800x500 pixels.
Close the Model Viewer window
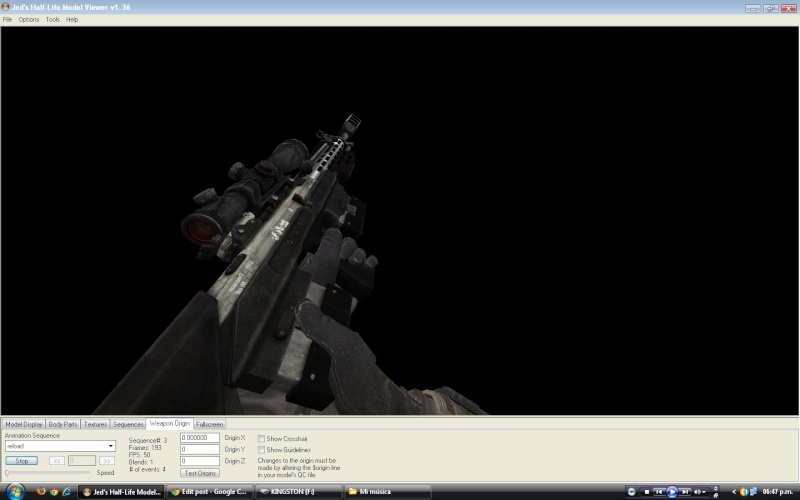(788, 8)
